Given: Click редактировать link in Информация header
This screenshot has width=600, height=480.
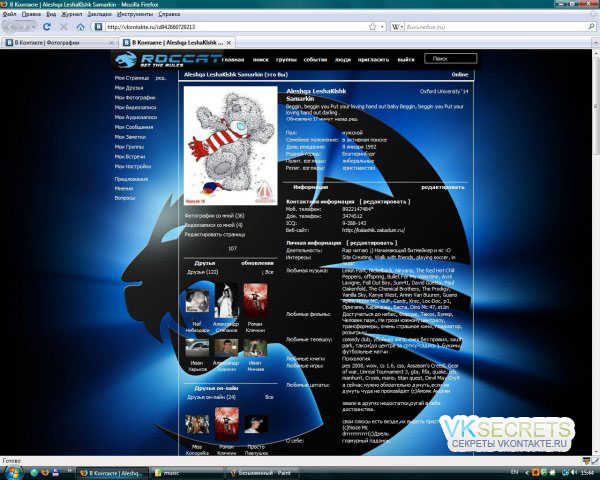Looking at the screenshot, I should click(x=443, y=187).
